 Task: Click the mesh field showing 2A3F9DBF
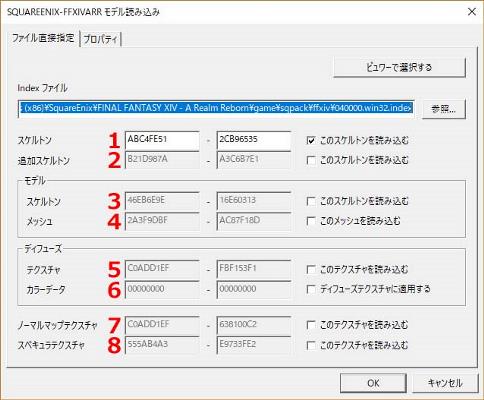coord(162,221)
